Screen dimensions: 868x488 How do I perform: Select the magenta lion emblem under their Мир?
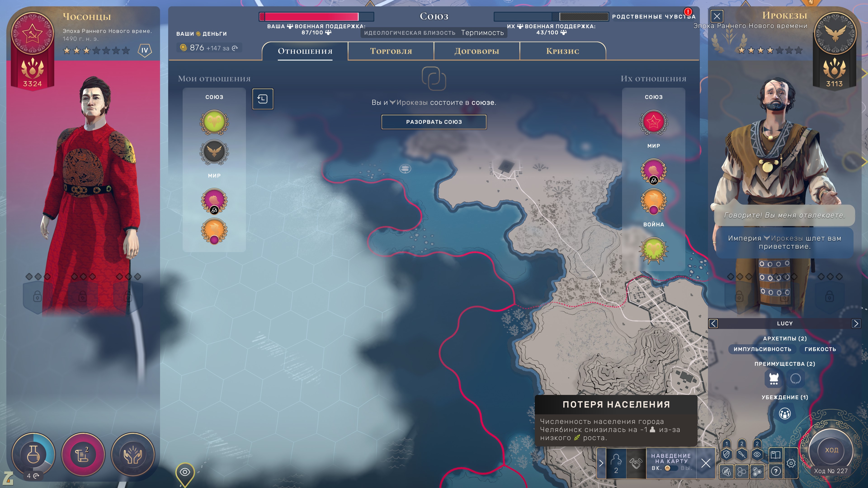click(x=653, y=171)
